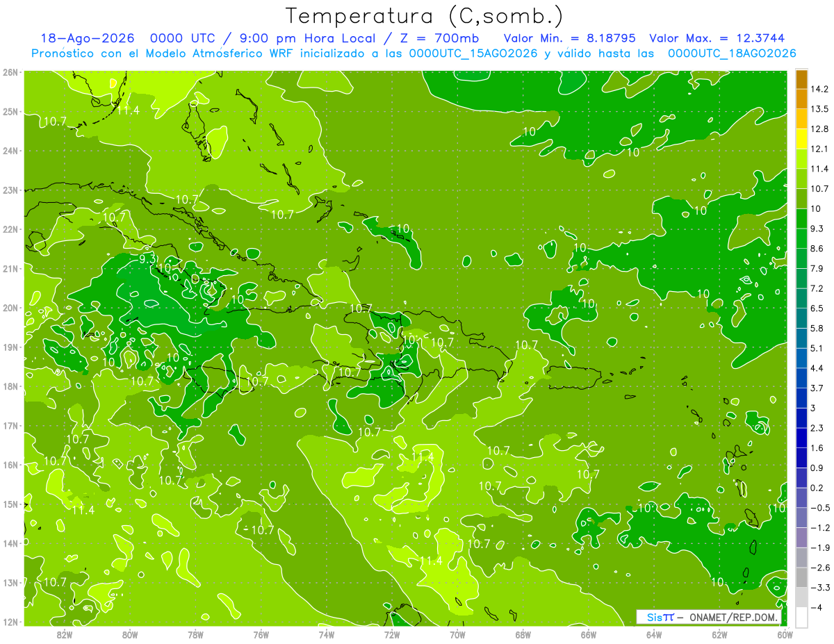Pick the purple colorbar segment between -1.9 and -1.2

801,538
